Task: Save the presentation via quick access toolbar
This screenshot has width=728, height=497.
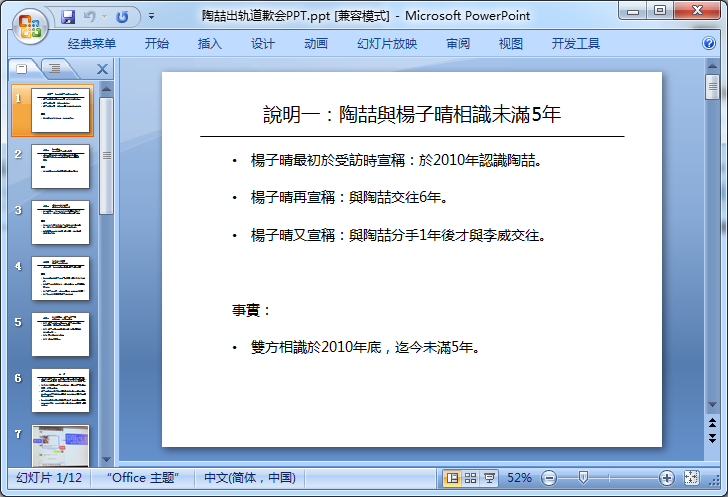Action: [x=68, y=17]
